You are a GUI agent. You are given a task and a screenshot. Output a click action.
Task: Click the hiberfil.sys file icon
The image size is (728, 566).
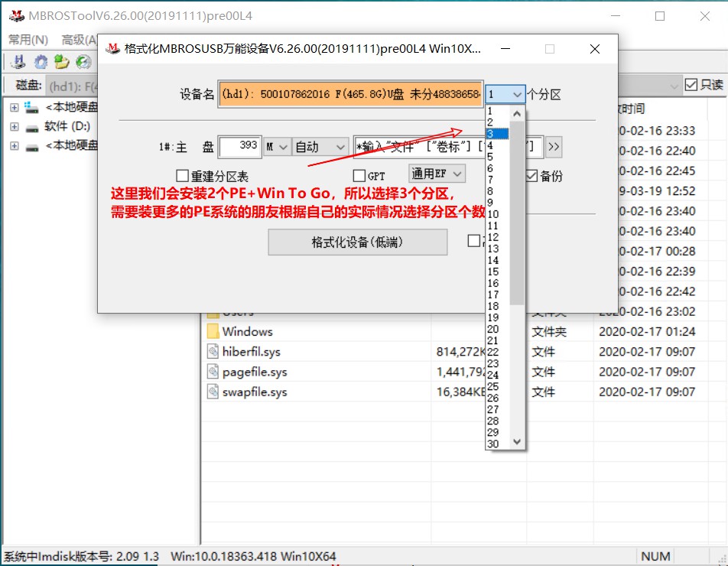pyautogui.click(x=214, y=351)
